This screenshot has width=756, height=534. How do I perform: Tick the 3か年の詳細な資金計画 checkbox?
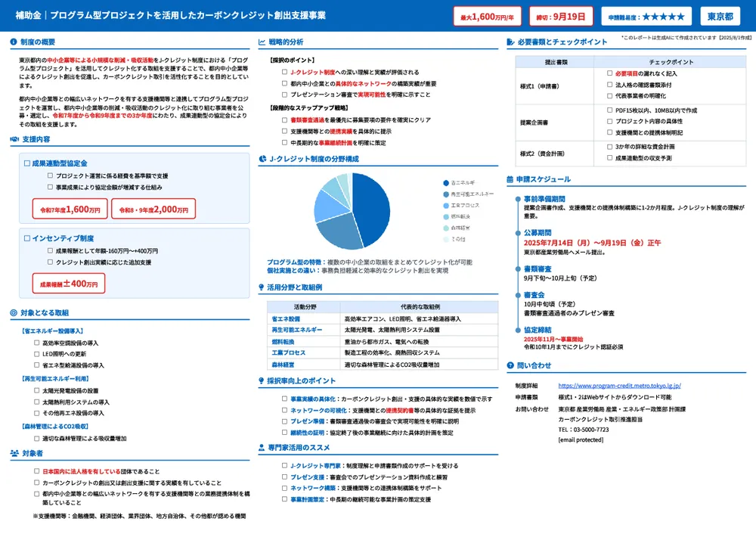(x=609, y=146)
